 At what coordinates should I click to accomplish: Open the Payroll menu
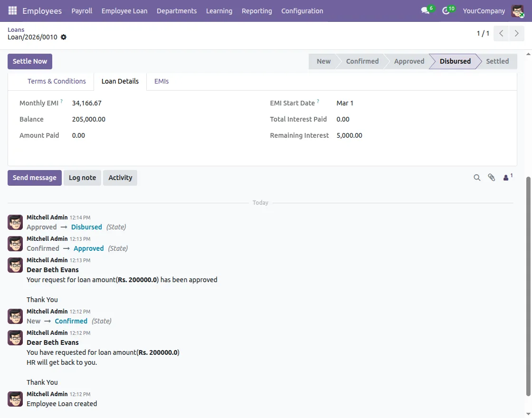82,11
